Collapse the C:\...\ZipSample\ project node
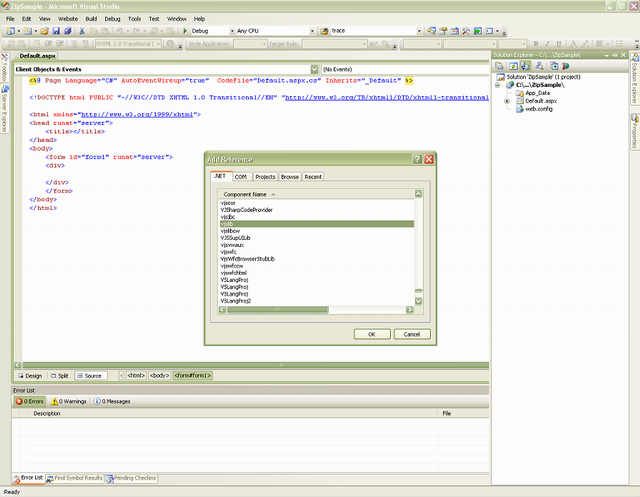The width and height of the screenshot is (640, 497). tap(498, 85)
